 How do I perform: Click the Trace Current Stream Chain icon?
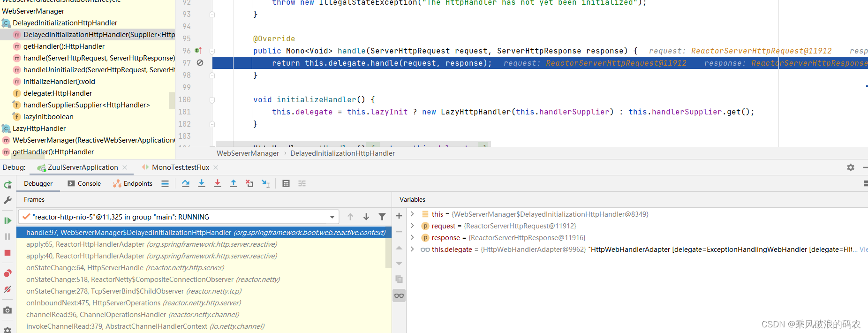(302, 183)
